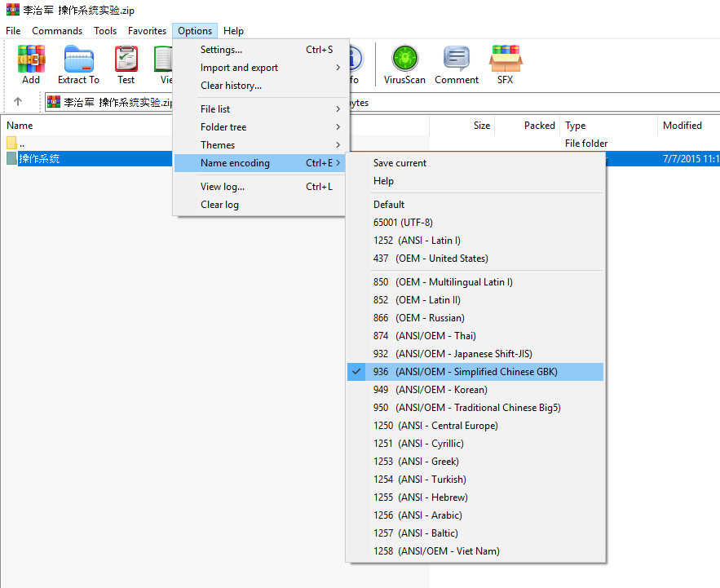720x588 pixels.
Task: Sort by the Packed column header
Action: 540,126
